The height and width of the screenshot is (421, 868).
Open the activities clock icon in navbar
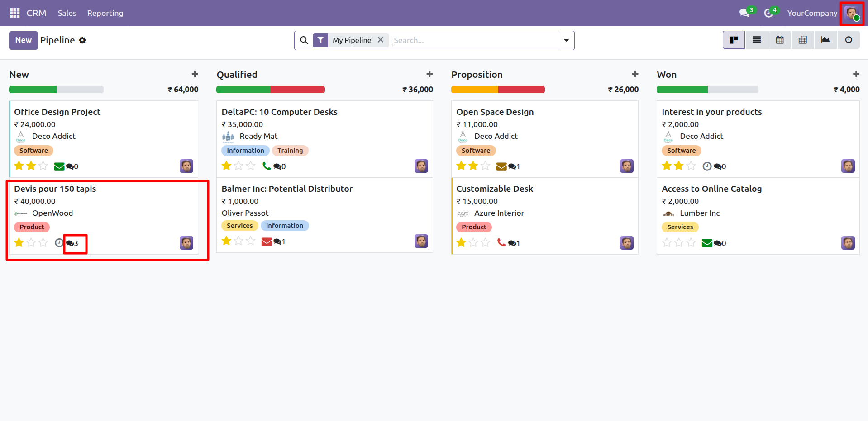point(768,13)
